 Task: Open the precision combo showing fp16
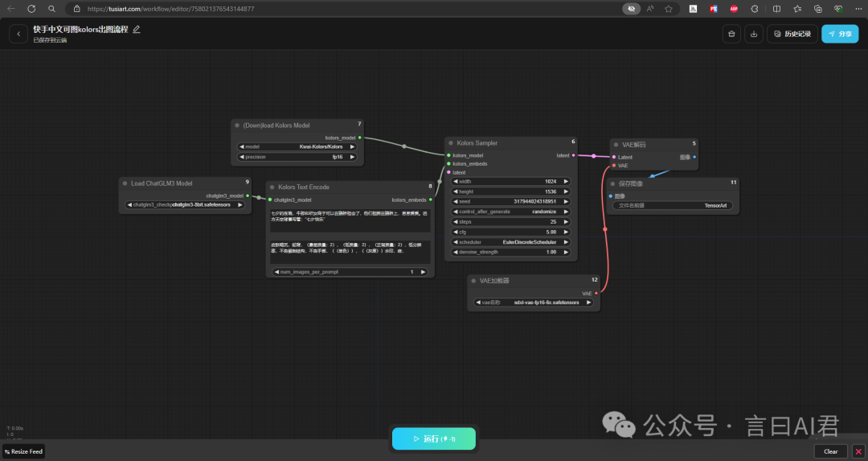[x=297, y=157]
